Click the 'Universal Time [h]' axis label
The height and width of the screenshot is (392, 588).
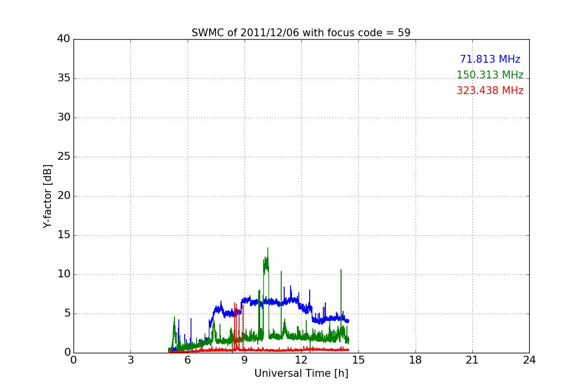click(x=301, y=373)
